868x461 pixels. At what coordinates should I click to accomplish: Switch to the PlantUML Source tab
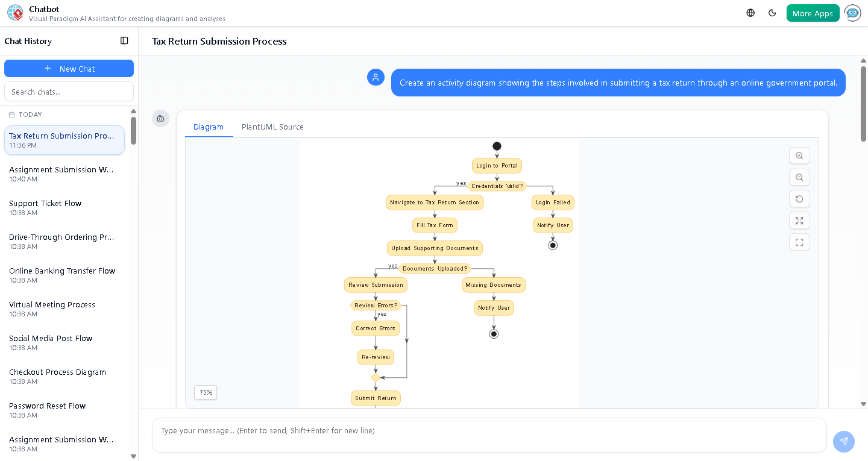272,127
